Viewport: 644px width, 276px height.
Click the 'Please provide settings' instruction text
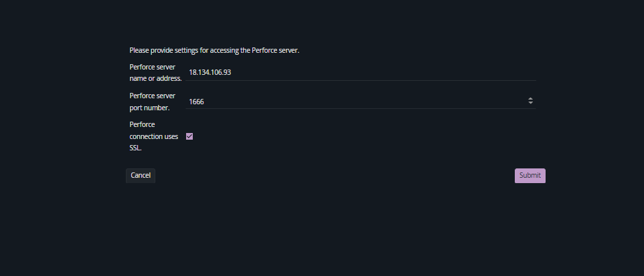tap(214, 50)
